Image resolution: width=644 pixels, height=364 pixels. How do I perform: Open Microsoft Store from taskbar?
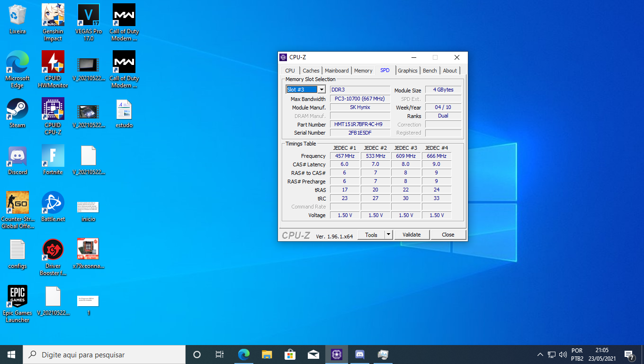[x=290, y=355]
